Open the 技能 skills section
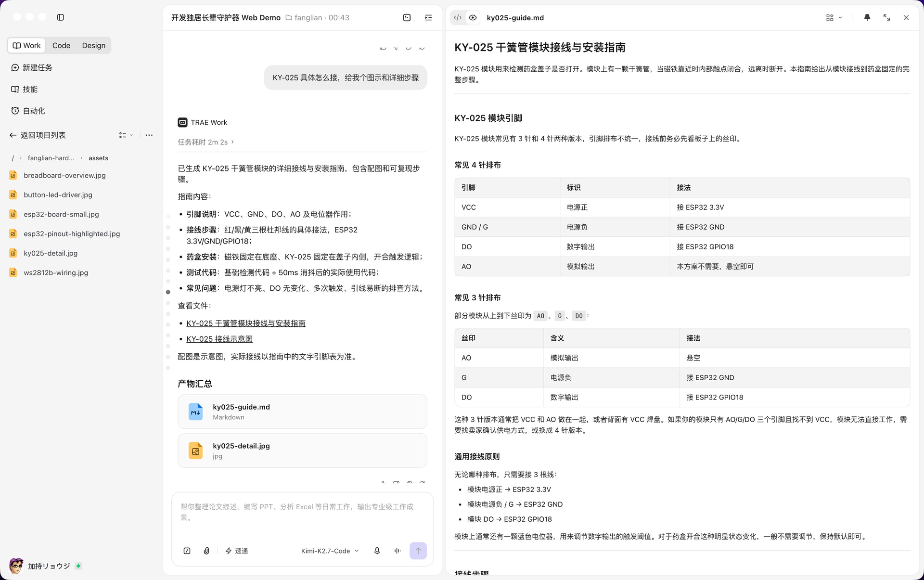 point(24,90)
